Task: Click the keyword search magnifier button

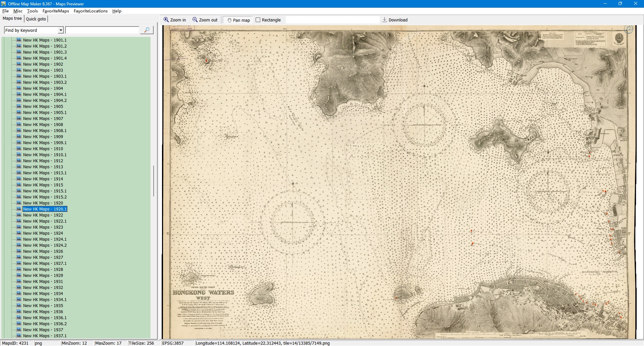Action: 147,30
